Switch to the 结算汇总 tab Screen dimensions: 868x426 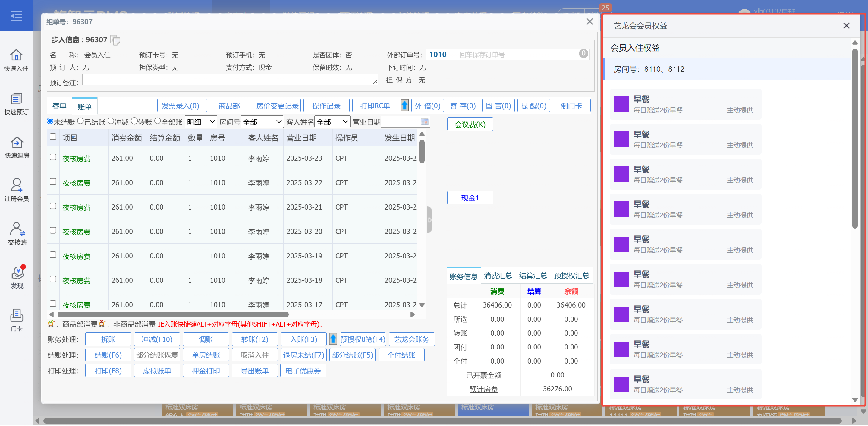pos(533,276)
